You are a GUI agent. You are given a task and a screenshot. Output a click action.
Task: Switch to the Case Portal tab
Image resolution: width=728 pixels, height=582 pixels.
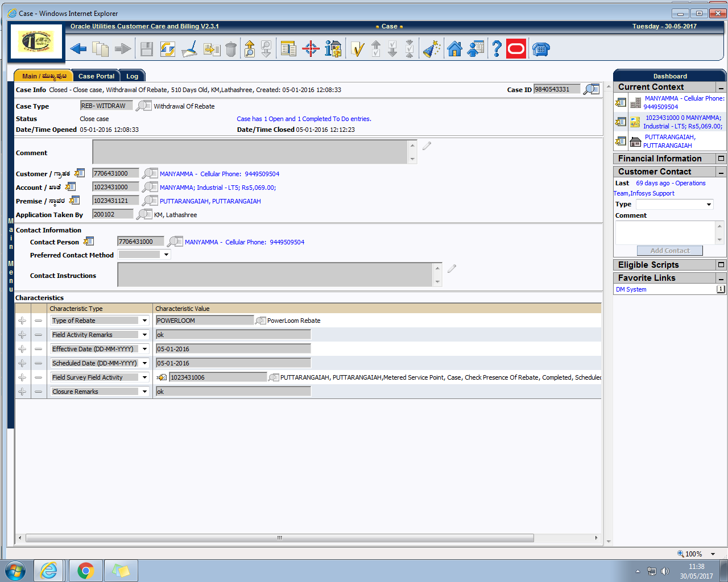(96, 76)
